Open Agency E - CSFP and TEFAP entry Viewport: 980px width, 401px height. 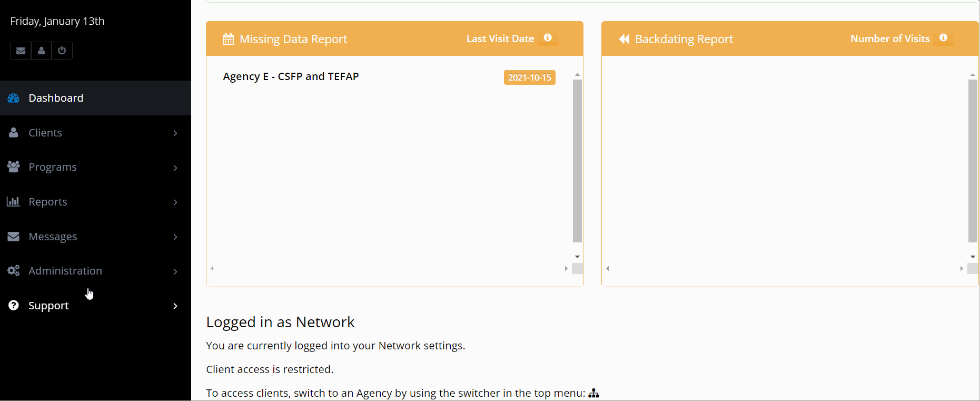pyautogui.click(x=291, y=76)
